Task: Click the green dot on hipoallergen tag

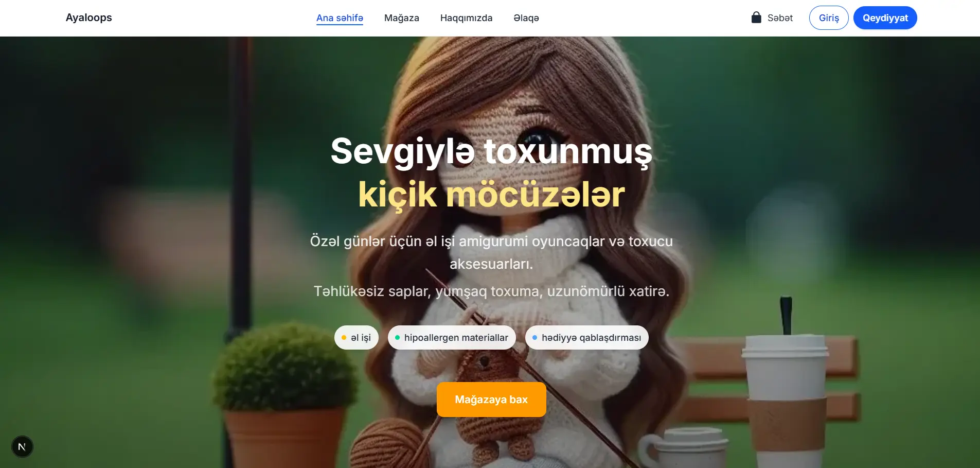Action: (397, 338)
